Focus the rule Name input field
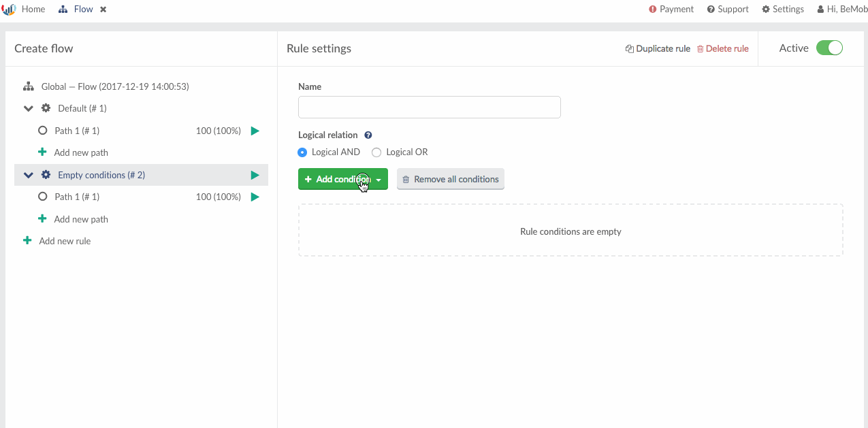 pyautogui.click(x=430, y=107)
